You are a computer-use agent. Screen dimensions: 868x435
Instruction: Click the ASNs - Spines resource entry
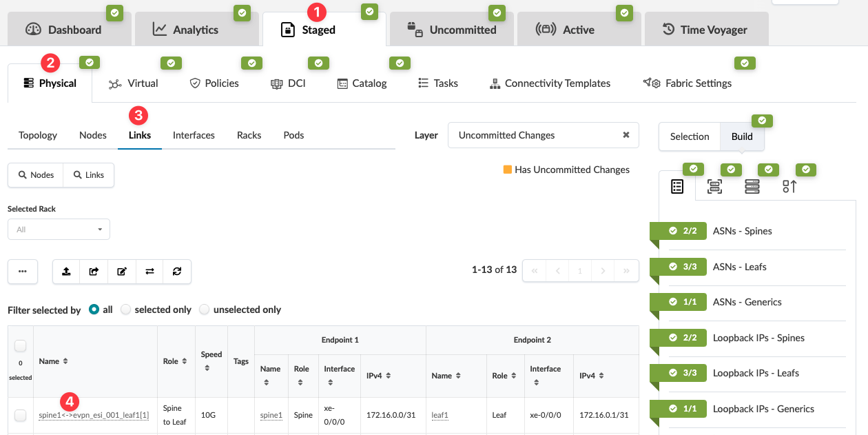tap(742, 231)
